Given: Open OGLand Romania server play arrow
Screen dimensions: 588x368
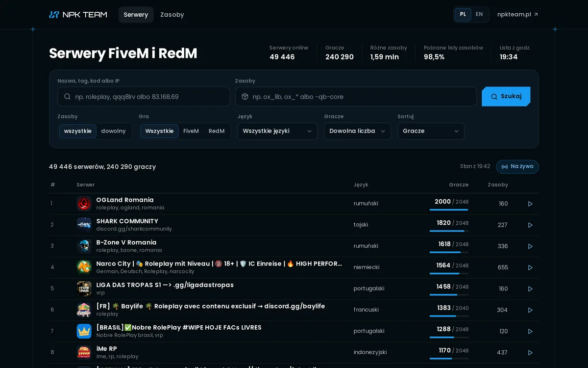Looking at the screenshot, I should pyautogui.click(x=530, y=204).
